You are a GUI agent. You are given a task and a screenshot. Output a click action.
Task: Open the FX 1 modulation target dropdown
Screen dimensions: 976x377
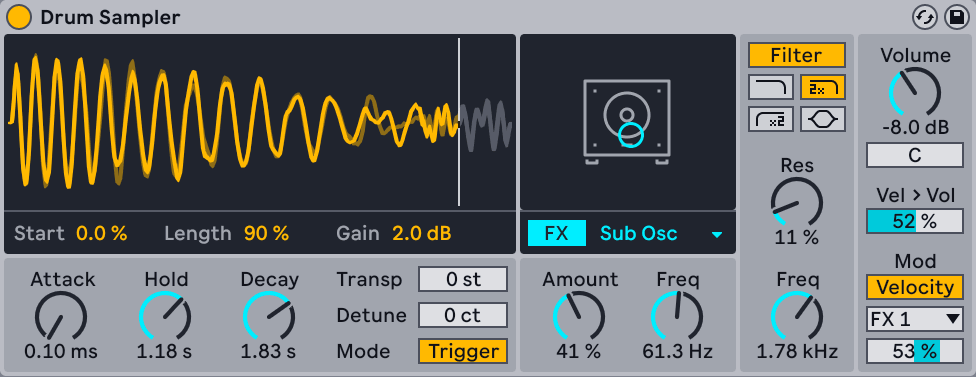(x=914, y=320)
